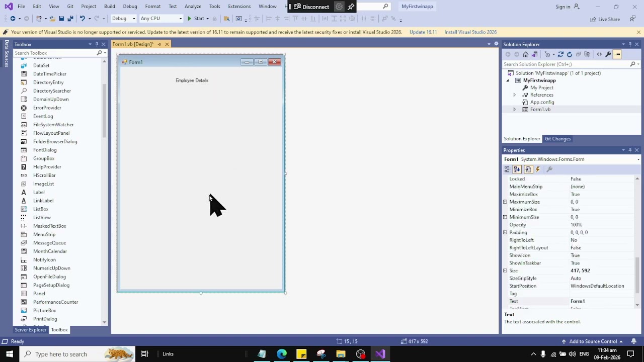Switch to Git Changes tab

coord(557,139)
